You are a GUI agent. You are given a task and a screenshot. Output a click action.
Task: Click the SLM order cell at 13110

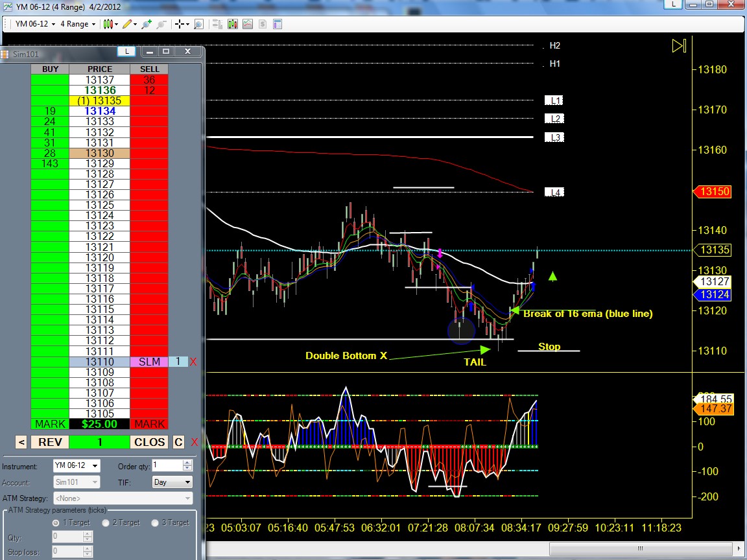(x=149, y=362)
